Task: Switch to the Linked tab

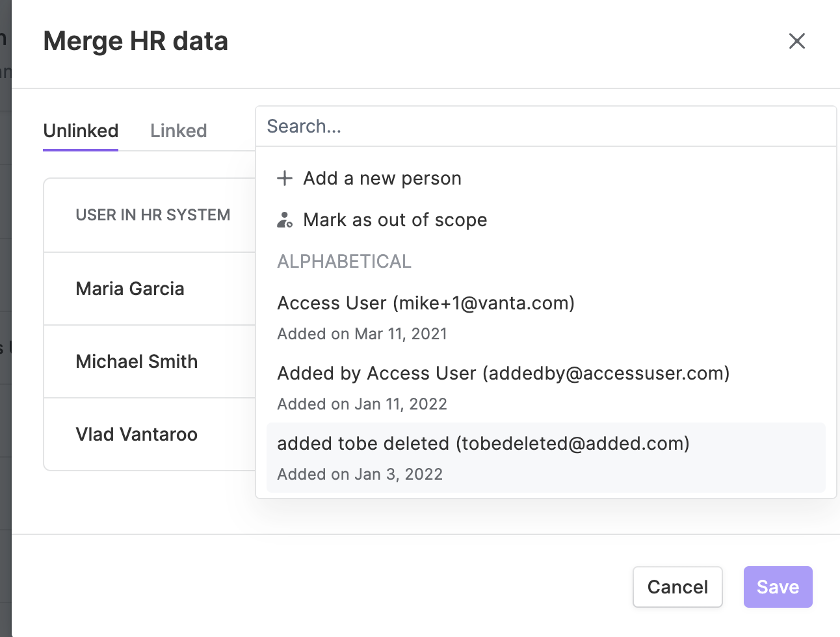Action: pyautogui.click(x=178, y=131)
